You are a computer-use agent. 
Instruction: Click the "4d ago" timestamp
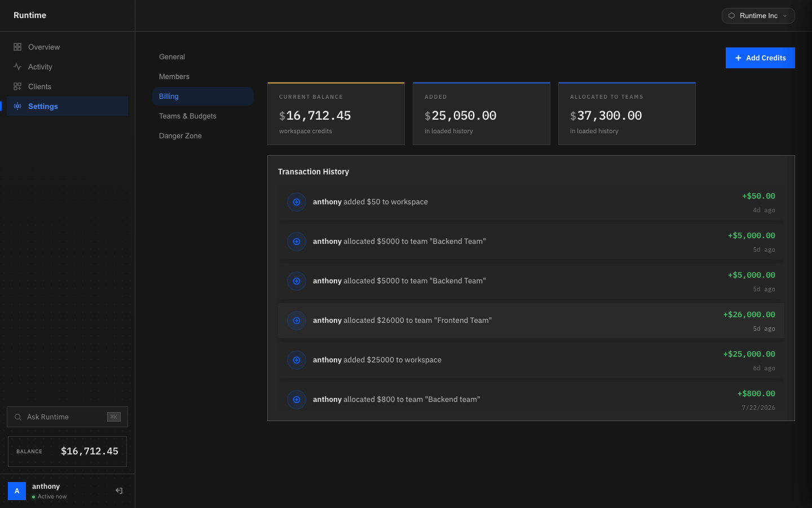tap(764, 210)
